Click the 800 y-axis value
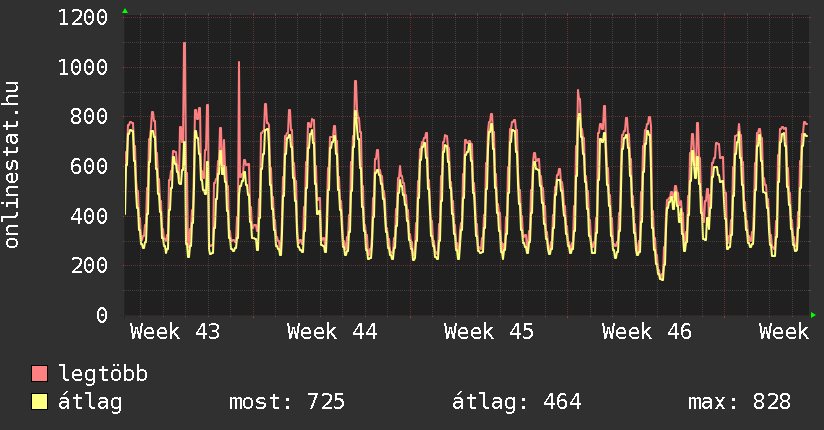The image size is (824, 430). 90,117
